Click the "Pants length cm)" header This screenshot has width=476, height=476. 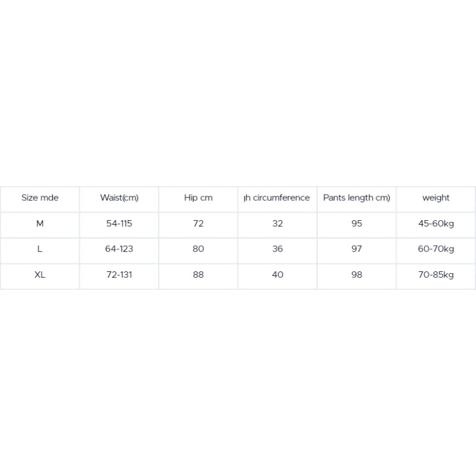356,198
